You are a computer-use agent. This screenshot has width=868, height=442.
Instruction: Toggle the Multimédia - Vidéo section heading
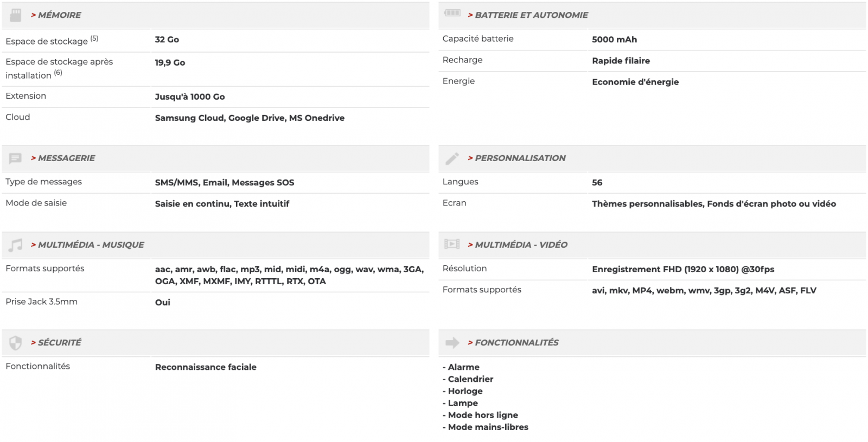click(521, 245)
